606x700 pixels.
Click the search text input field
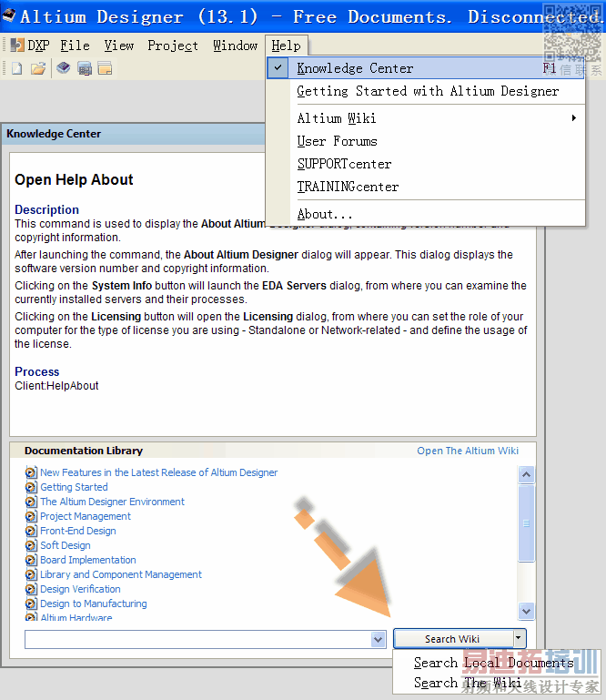point(197,639)
